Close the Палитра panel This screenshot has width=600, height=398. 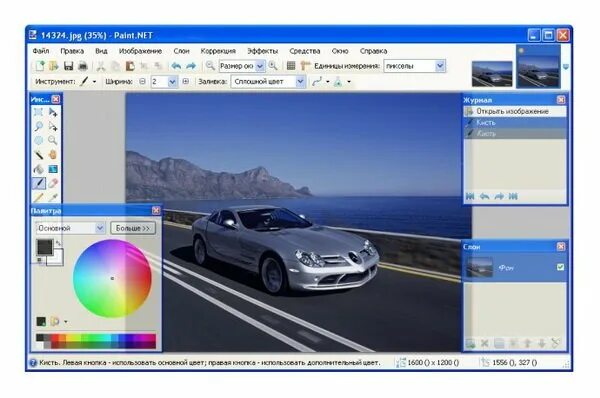pyautogui.click(x=156, y=210)
